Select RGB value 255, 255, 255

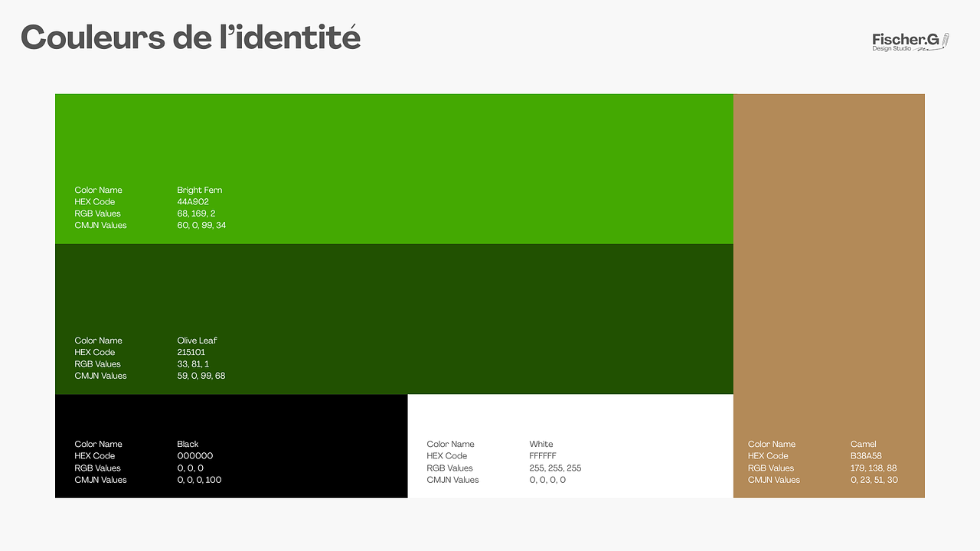(555, 468)
